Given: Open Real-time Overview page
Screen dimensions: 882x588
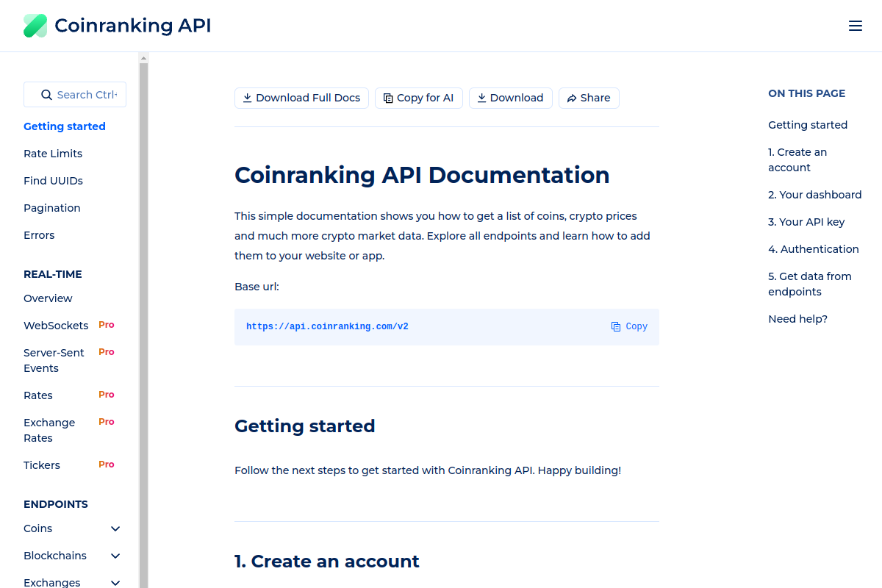Looking at the screenshot, I should (x=48, y=298).
